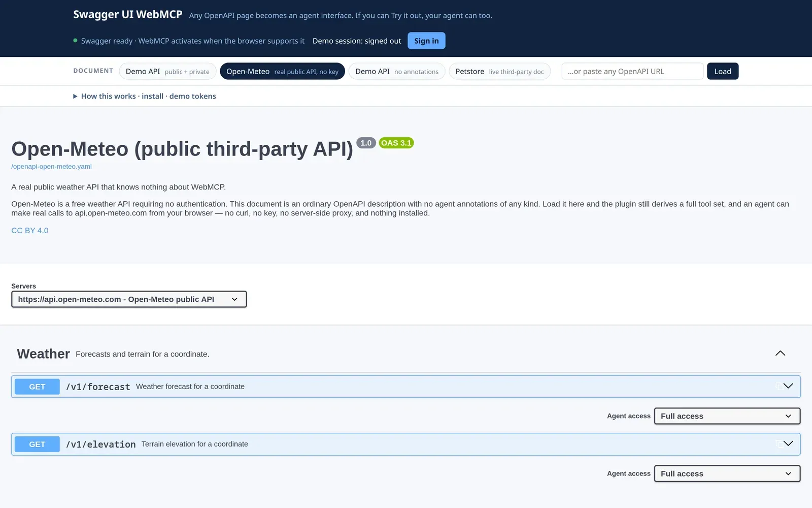Click the GET badge for /v1/elevation
Image resolution: width=812 pixels, height=508 pixels.
coord(37,444)
